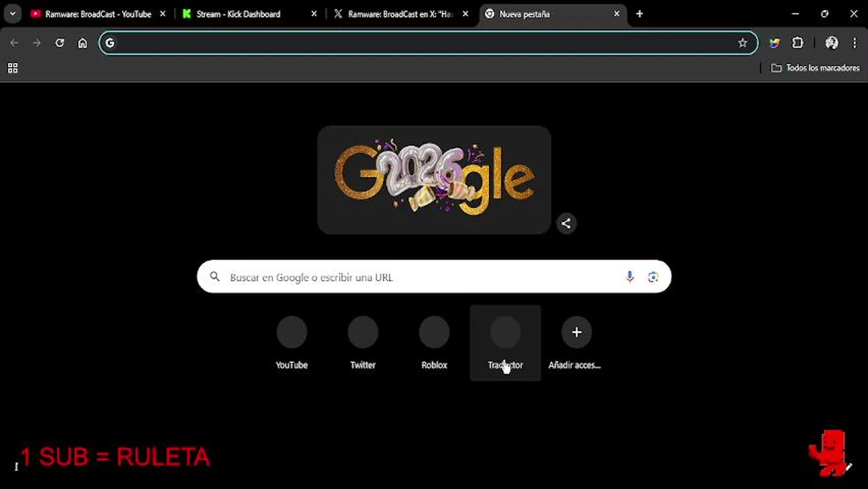Close the Nueva pestaña tab

pyautogui.click(x=617, y=14)
